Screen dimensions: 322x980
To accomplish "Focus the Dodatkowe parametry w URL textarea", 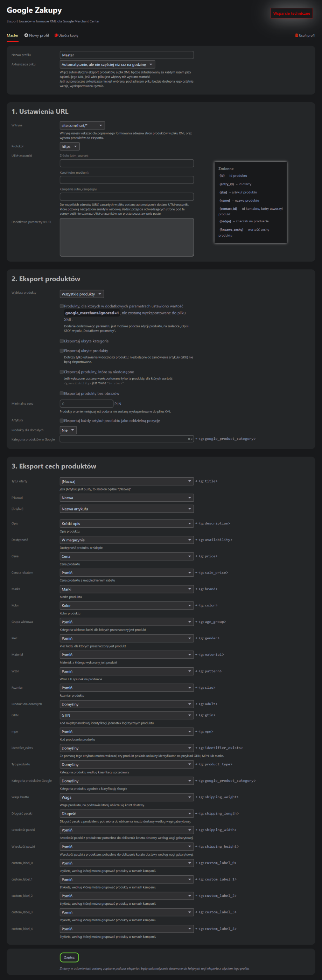I will [x=127, y=237].
